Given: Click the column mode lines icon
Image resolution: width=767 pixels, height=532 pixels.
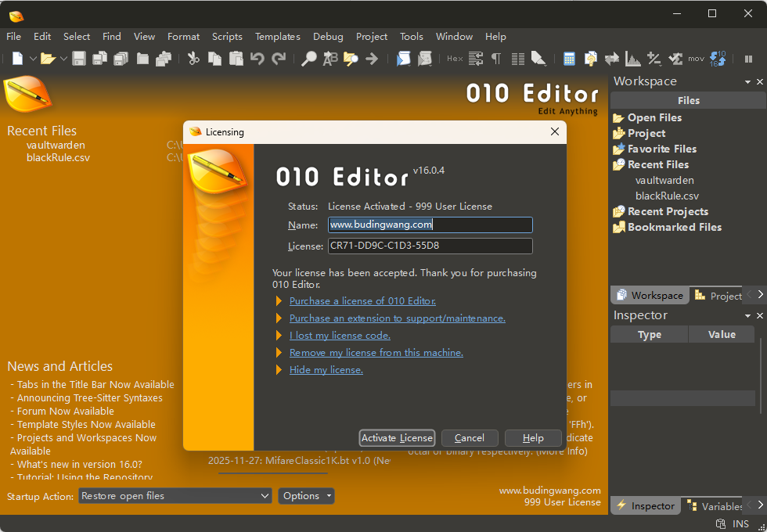Looking at the screenshot, I should point(517,59).
